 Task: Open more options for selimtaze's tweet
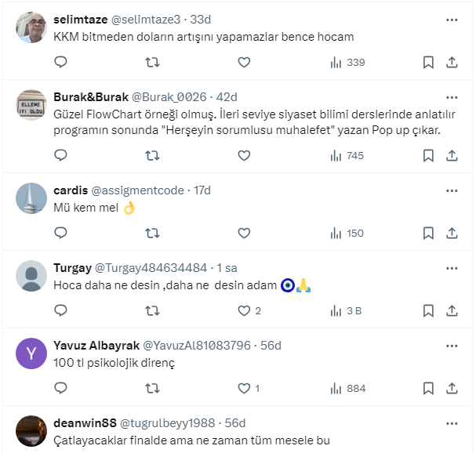point(452,19)
